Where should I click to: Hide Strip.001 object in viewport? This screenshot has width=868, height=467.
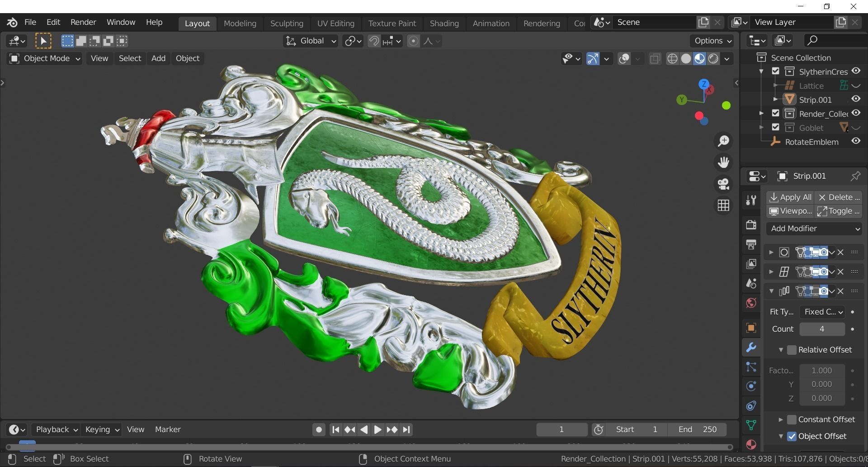click(856, 99)
